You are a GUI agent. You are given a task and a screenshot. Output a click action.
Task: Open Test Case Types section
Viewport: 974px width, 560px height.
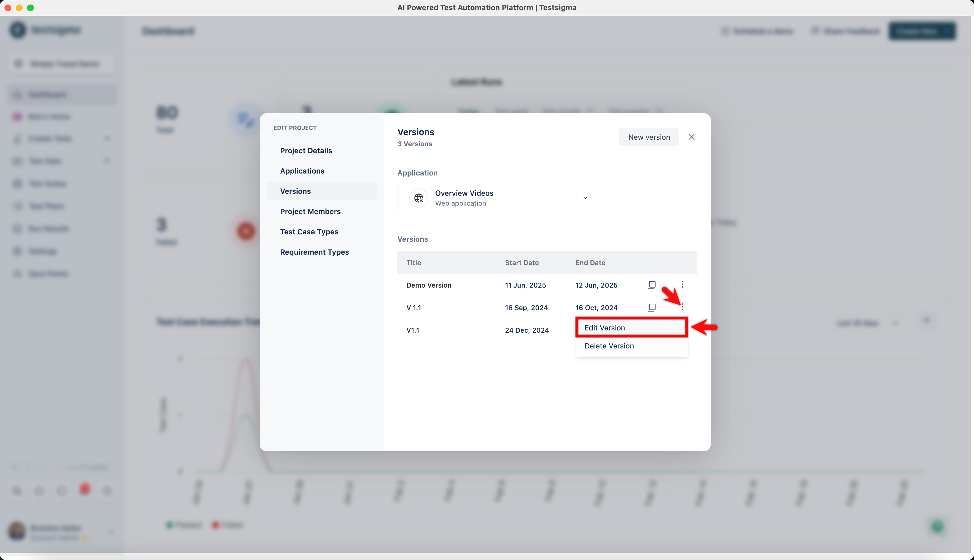[x=309, y=232]
